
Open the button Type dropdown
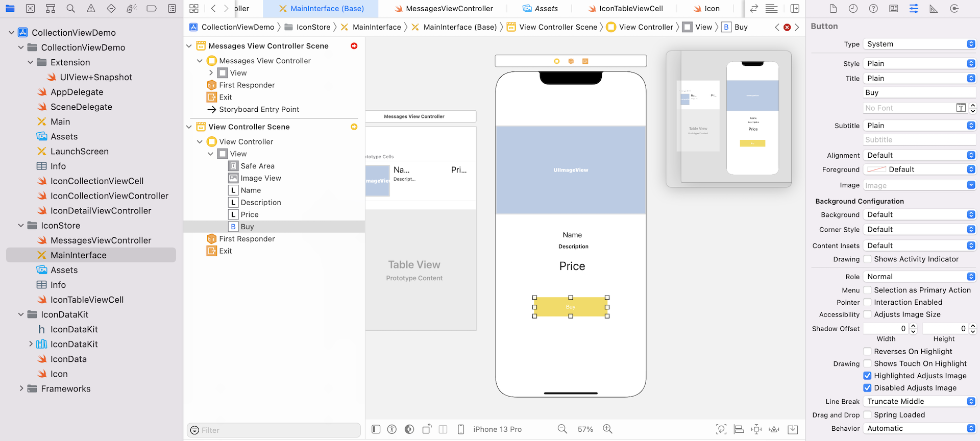(x=919, y=44)
